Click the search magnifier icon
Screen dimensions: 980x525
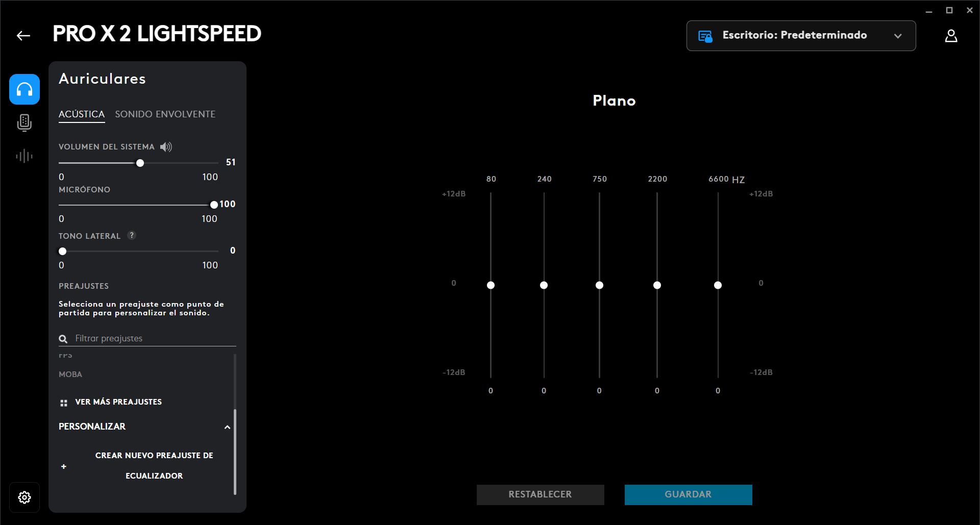(x=63, y=339)
